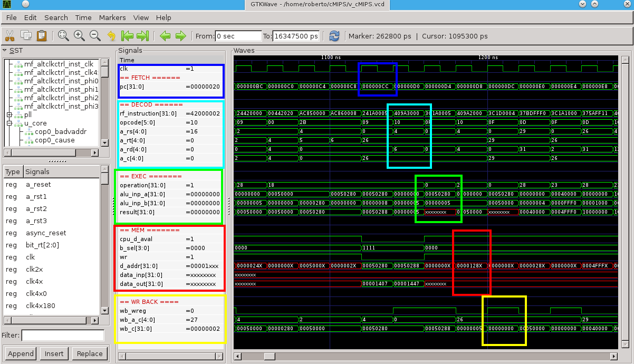Open the Search menu
Image resolution: width=634 pixels, height=364 pixels.
[x=56, y=17]
